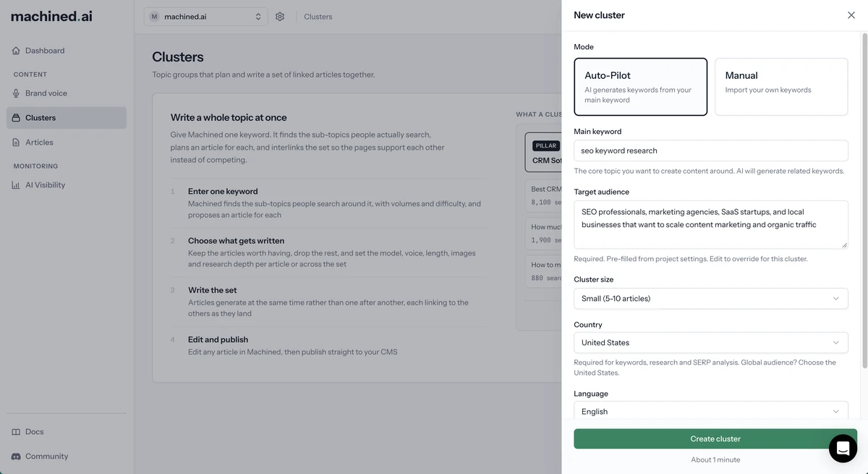Select Manual mode
This screenshot has height=474, width=868.
pos(781,87)
